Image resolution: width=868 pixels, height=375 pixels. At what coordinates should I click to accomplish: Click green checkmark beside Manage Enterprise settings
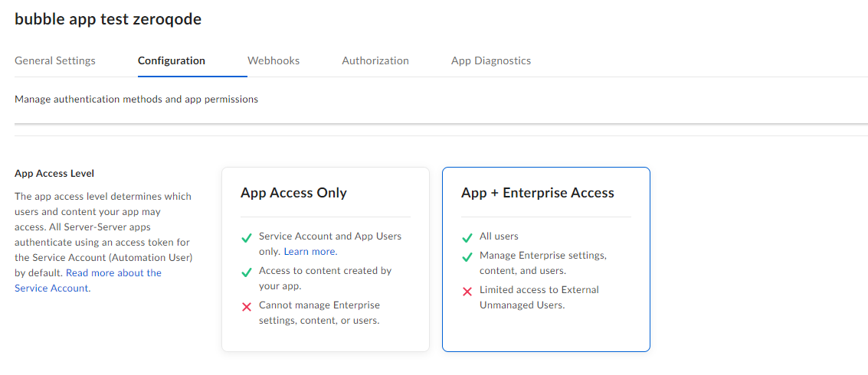click(x=467, y=257)
